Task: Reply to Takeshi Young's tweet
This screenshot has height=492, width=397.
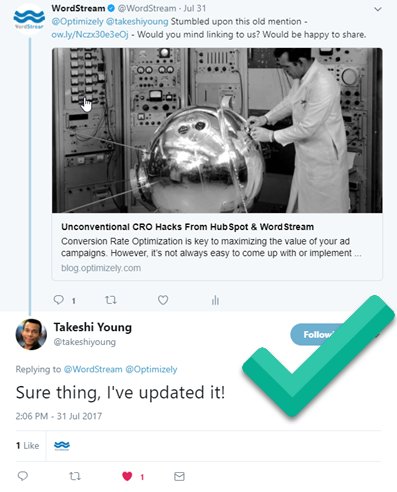Action: 23,476
